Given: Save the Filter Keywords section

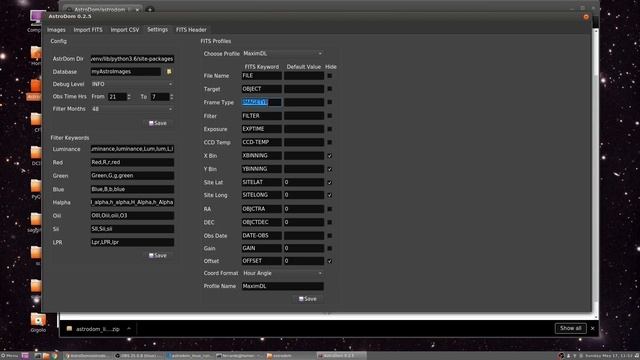Looking at the screenshot, I should pyautogui.click(x=158, y=256).
